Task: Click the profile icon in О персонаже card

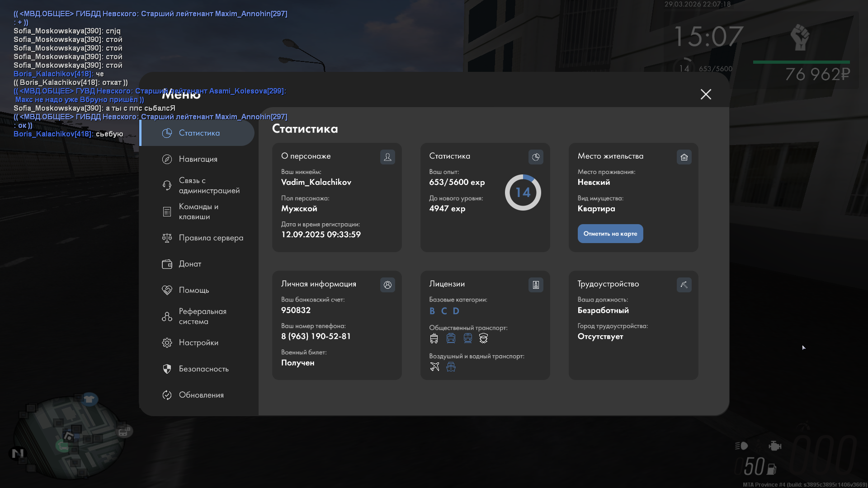Action: pos(387,157)
